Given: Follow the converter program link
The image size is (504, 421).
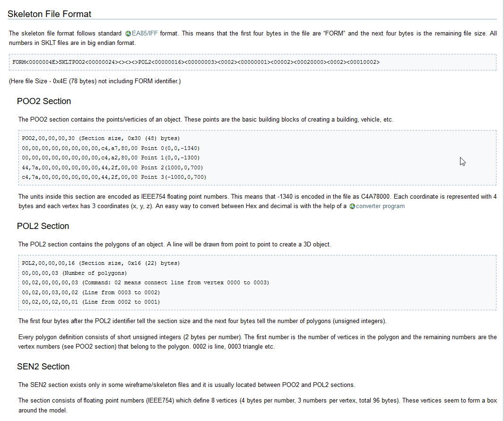Looking at the screenshot, I should coord(380,206).
